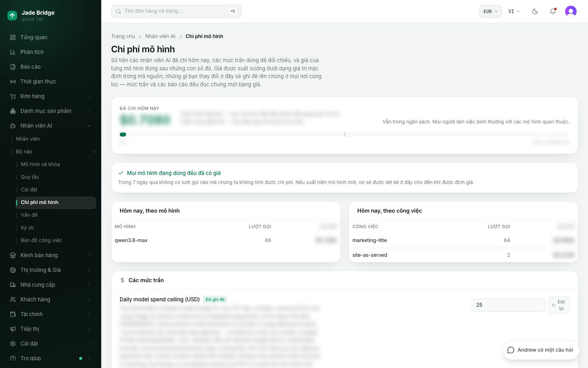Viewport: 588px width, 368px height.
Task: Open the Andrew có một câu hỏi chat
Action: point(541,350)
